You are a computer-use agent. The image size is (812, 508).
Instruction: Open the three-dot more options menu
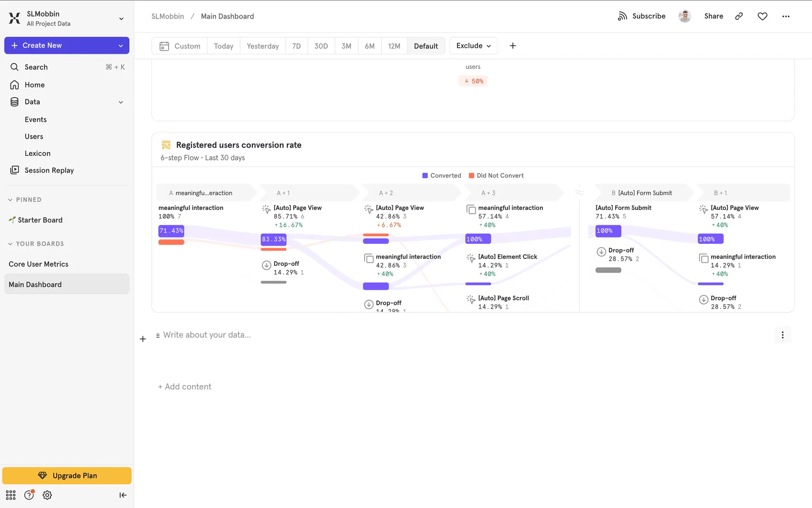coord(786,16)
